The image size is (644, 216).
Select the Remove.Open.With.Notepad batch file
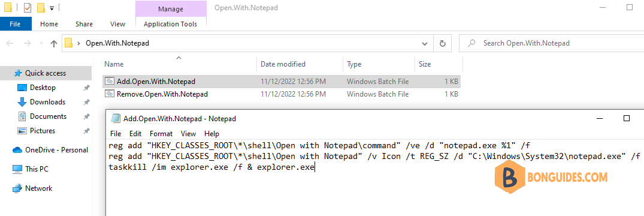(x=282, y=94)
